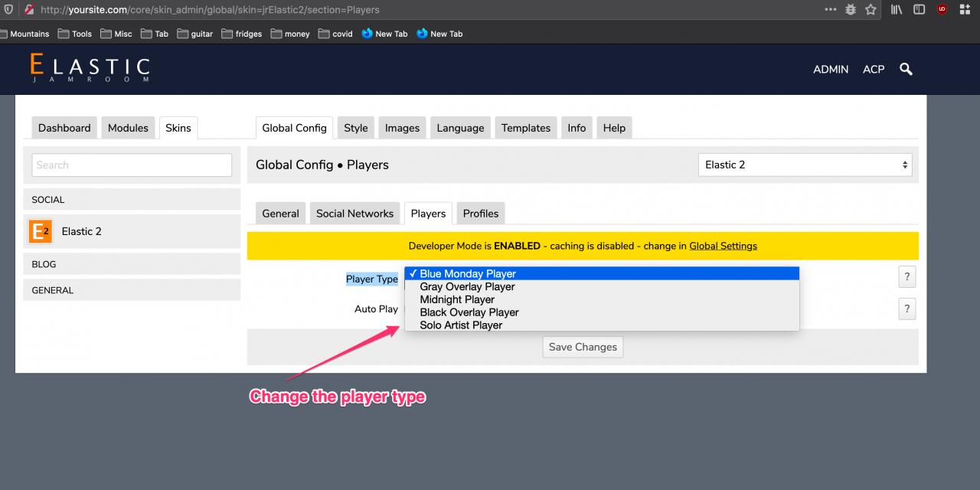Select Midnight Player option
980x490 pixels.
tap(602, 299)
